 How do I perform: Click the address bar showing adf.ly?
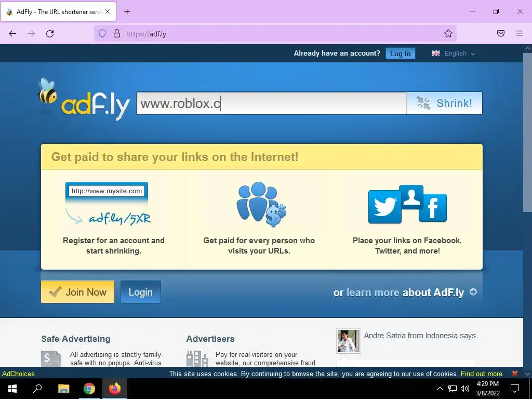[275, 34]
